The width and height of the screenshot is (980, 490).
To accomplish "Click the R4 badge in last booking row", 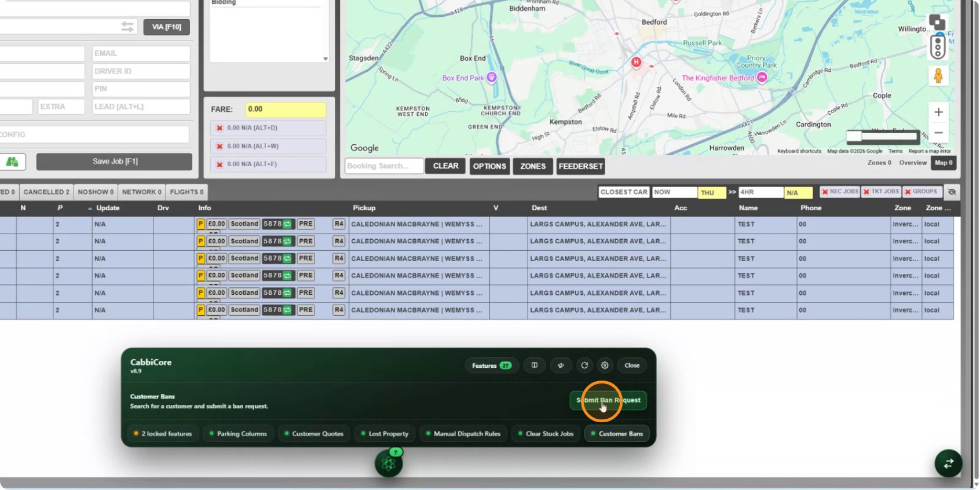I will [x=339, y=310].
